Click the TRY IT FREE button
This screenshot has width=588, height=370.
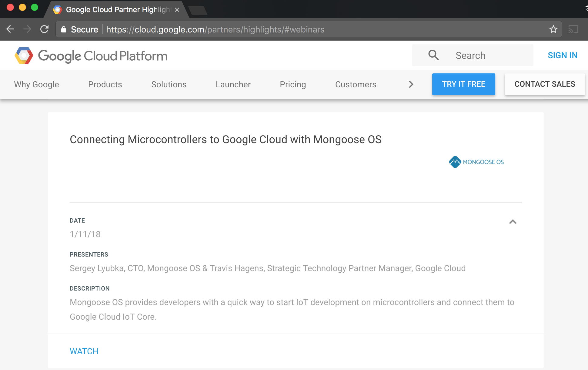pos(463,84)
